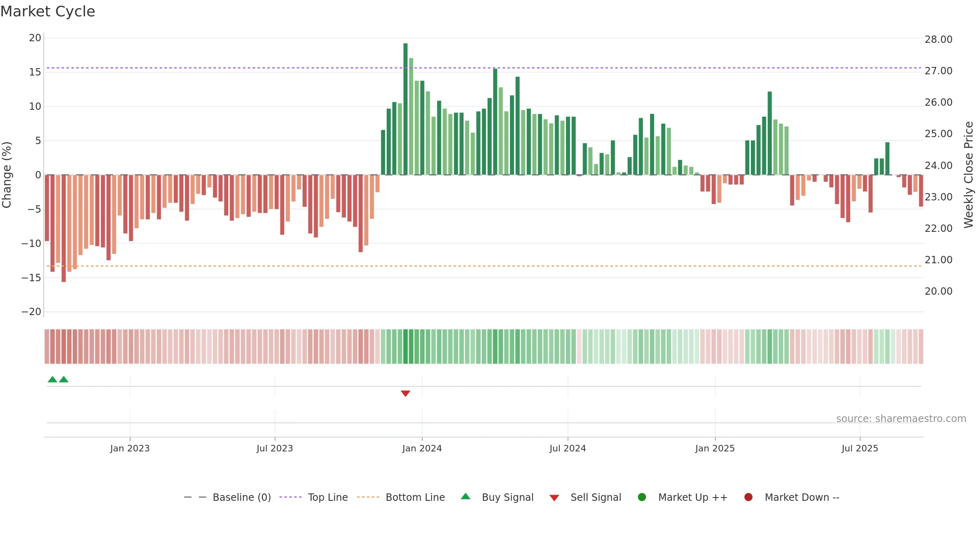Click the Top Line legend label

point(328,498)
